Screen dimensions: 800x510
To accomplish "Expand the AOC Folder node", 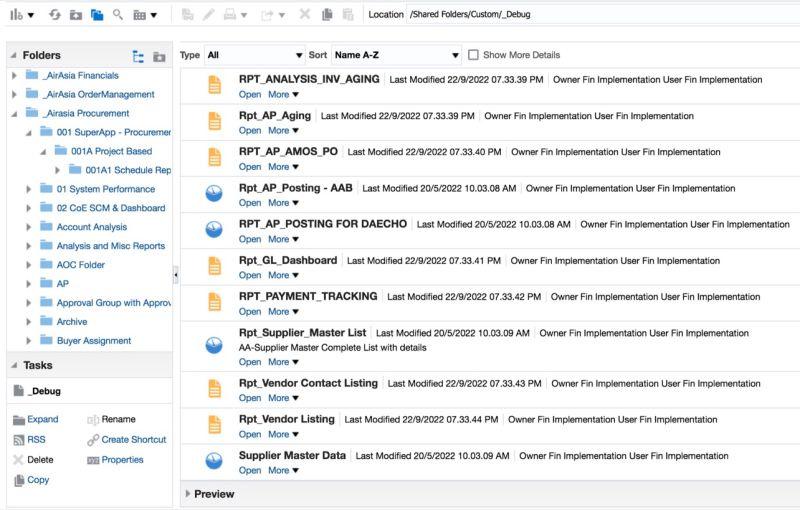I will pyautogui.click(x=29, y=265).
